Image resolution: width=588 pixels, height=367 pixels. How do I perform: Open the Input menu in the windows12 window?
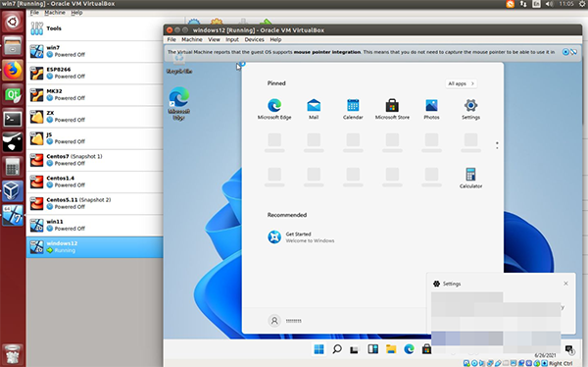[232, 39]
